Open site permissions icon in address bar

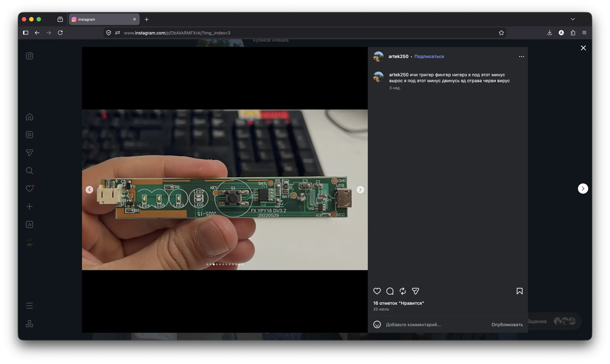coord(117,33)
